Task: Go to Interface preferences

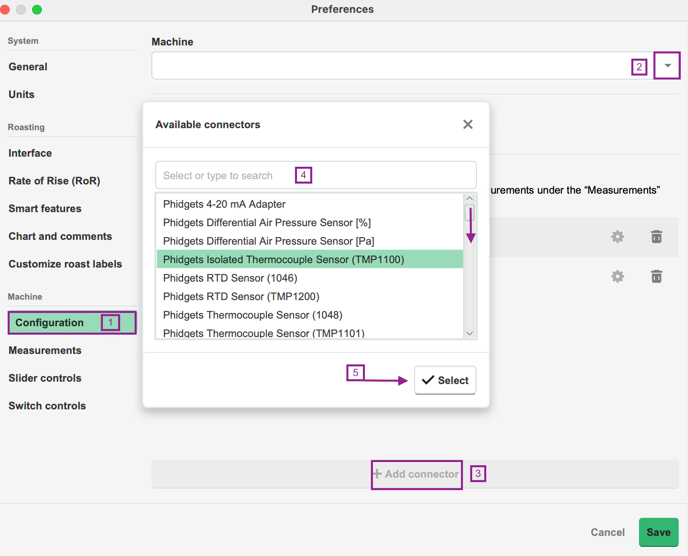Action: click(30, 153)
